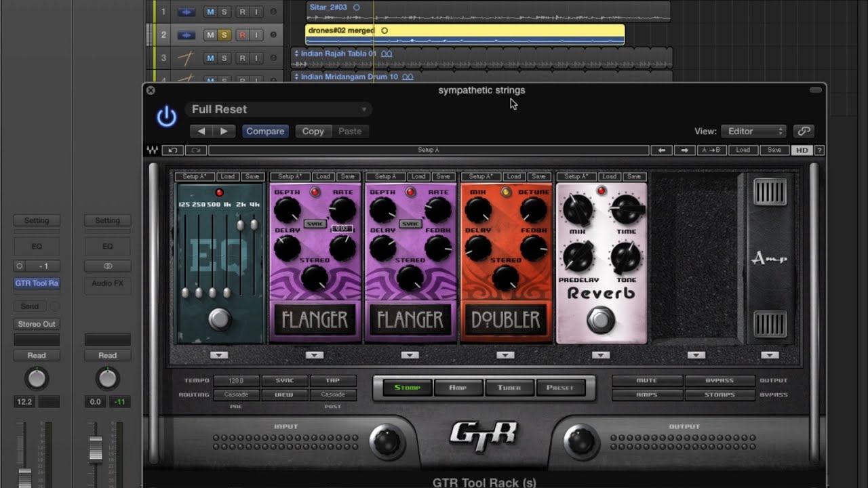Toggle input monitoring on track 1
The height and width of the screenshot is (488, 868).
(x=256, y=12)
